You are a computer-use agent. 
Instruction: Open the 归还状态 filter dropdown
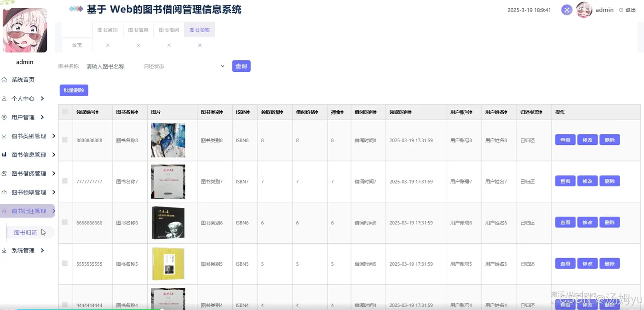184,66
